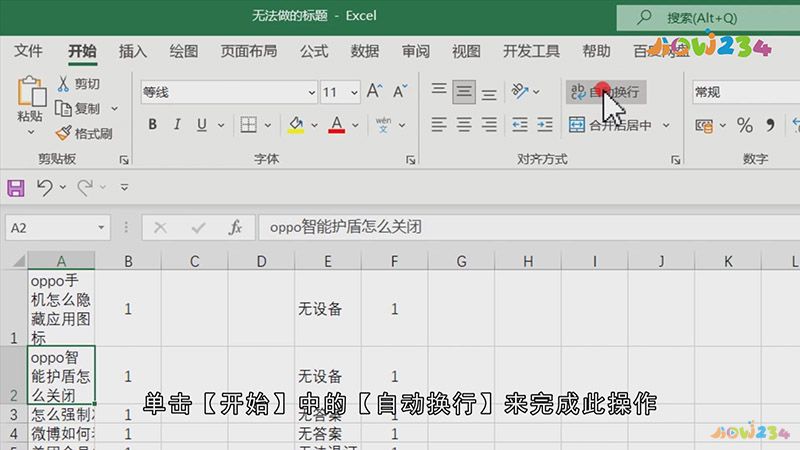Viewport: 800px width, 450px height.
Task: Expand underline style options arrow
Action: [221, 125]
